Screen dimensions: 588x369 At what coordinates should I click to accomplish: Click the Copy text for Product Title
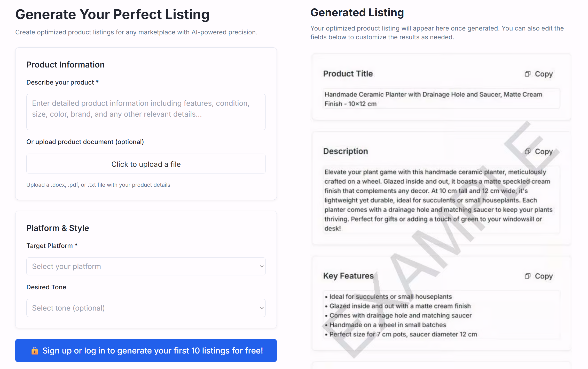coord(544,74)
